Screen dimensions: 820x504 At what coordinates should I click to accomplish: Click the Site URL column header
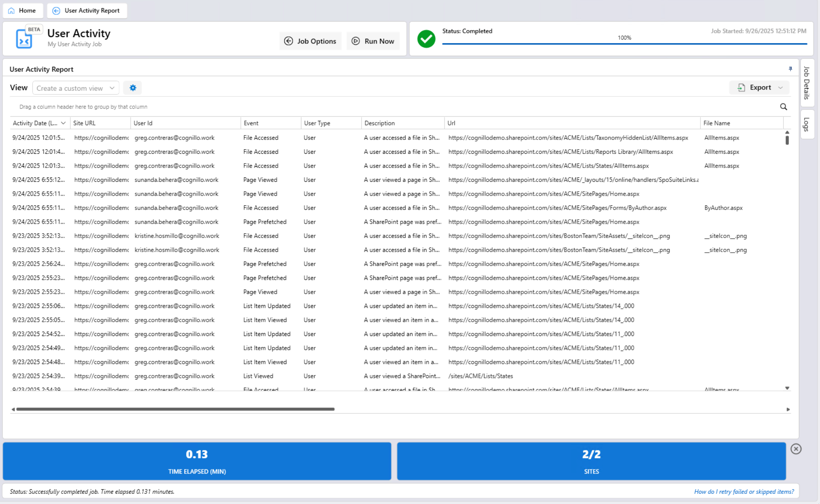pyautogui.click(x=100, y=123)
